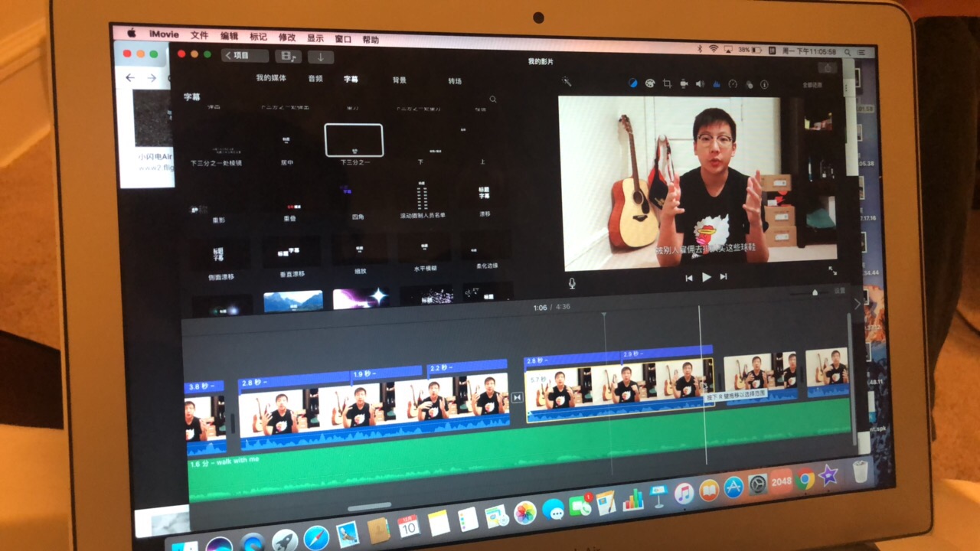The image size is (980, 551).
Task: Click the Apple menu logo
Action: 131,33
